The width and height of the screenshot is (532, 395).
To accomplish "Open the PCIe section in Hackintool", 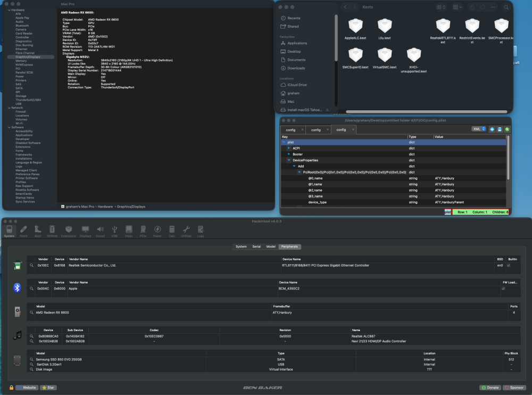I will (143, 231).
